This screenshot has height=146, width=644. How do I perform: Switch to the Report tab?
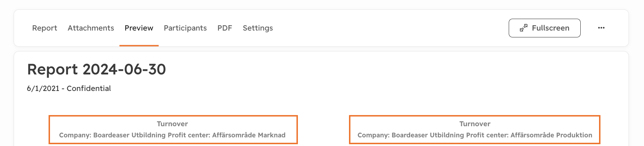click(45, 28)
